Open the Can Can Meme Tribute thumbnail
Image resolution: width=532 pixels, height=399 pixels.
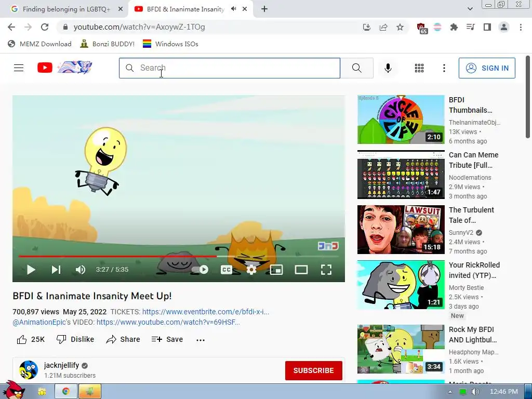[x=401, y=175]
